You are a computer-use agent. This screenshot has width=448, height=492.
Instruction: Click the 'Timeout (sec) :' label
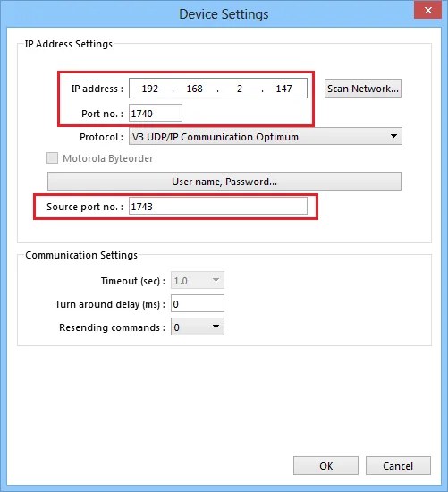click(133, 281)
